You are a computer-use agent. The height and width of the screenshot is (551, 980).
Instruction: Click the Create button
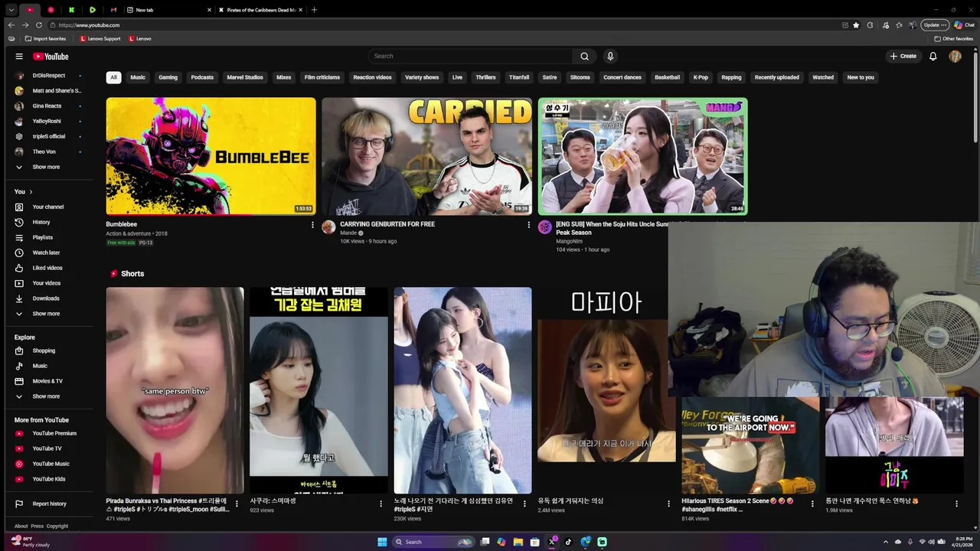tap(903, 56)
